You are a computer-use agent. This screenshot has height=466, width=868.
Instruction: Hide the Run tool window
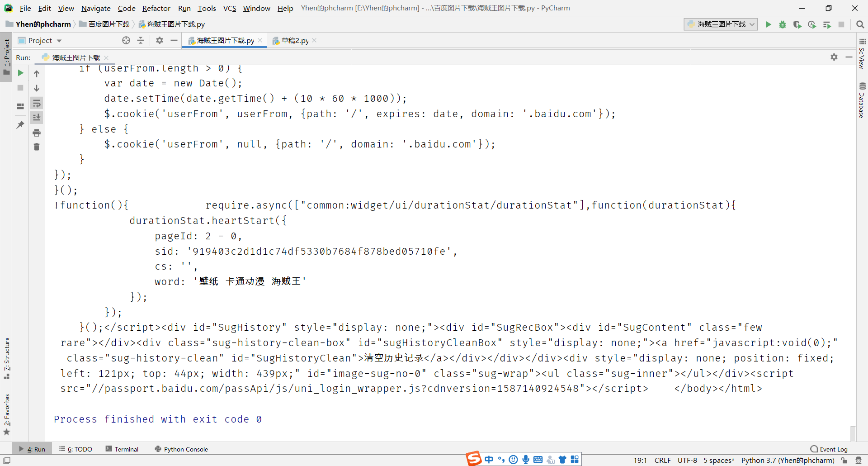click(849, 57)
